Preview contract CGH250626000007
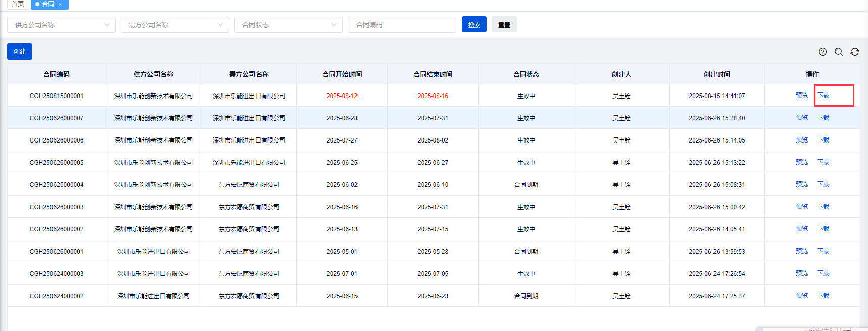The width and height of the screenshot is (868, 331). point(802,118)
